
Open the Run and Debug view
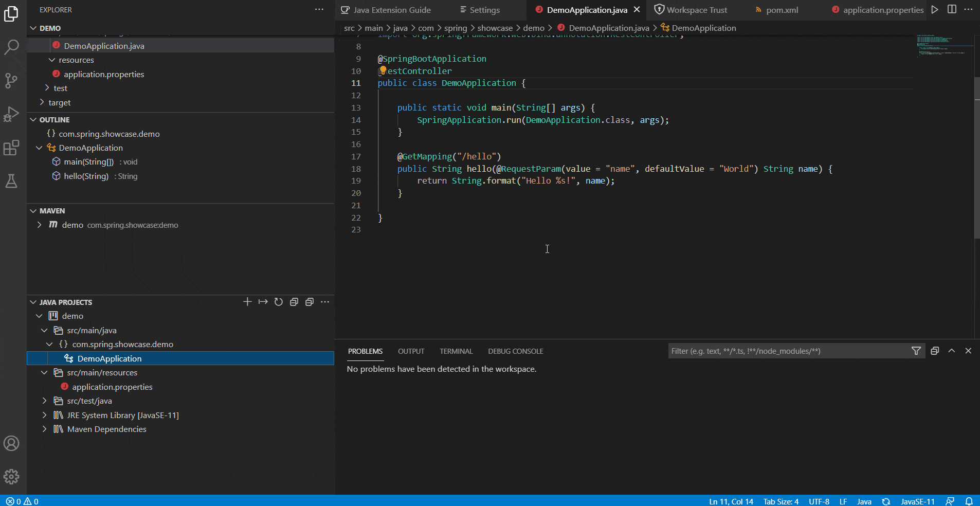[11, 114]
